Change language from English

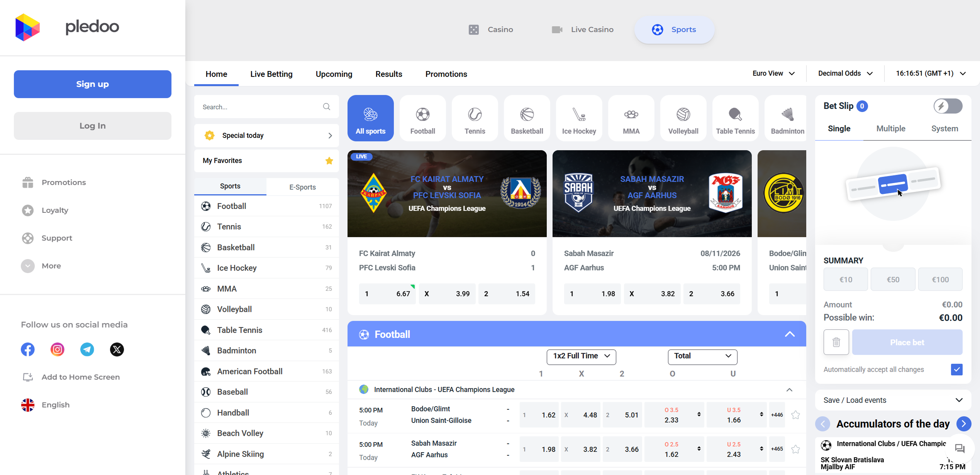pyautogui.click(x=46, y=405)
